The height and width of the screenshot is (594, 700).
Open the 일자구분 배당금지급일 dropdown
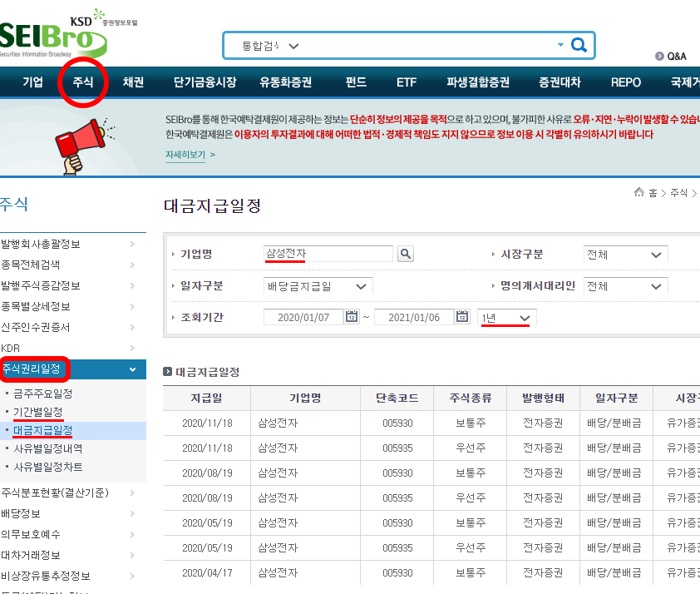318,286
